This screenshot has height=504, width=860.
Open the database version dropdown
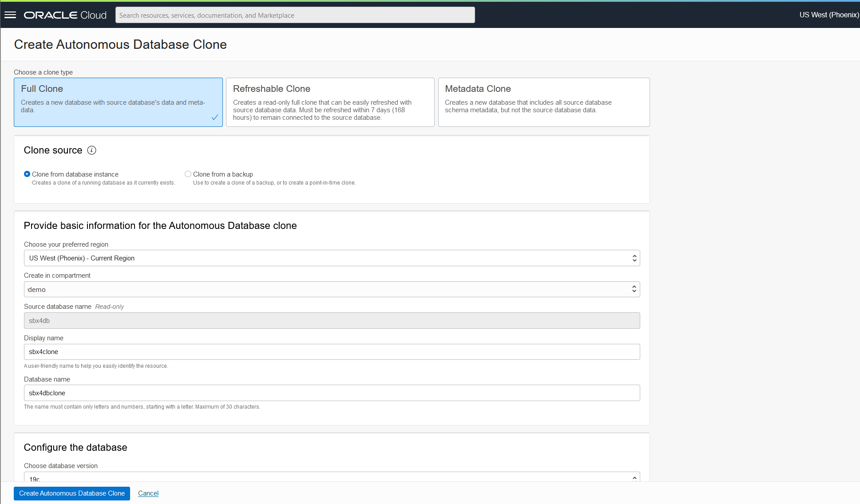coord(332,477)
